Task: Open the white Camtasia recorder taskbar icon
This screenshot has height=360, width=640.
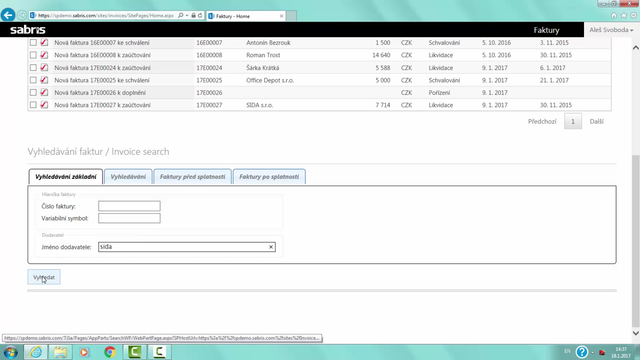Action: (x=159, y=352)
